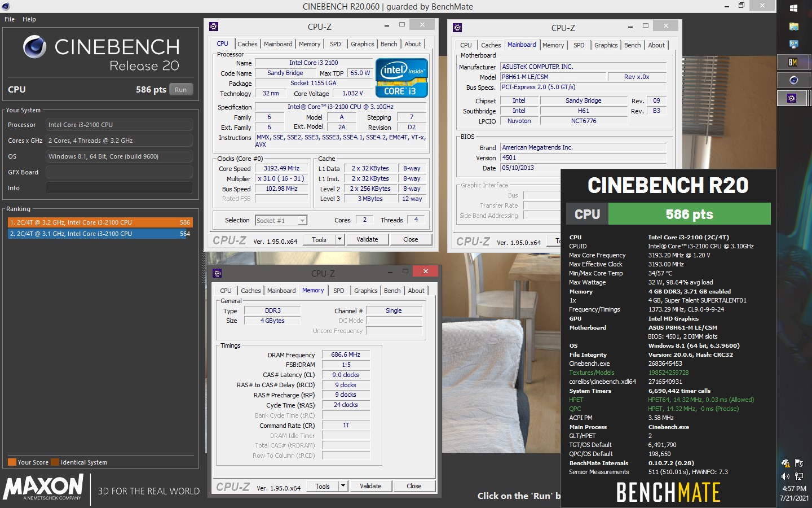Switch to BenchMate via its BM taskbar icon

(793, 62)
